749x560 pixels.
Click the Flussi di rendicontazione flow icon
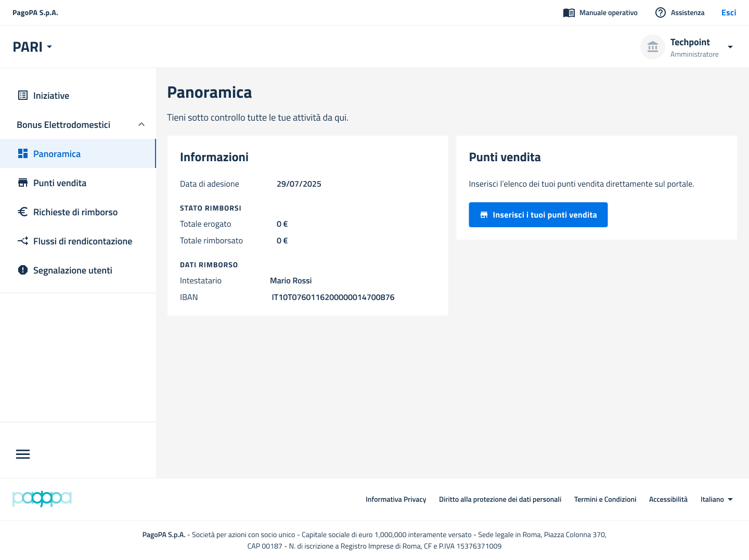23,241
